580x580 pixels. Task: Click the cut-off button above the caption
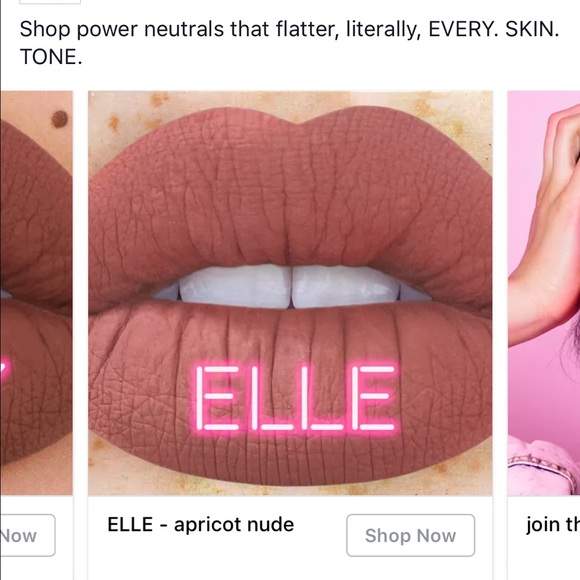(50, 2)
